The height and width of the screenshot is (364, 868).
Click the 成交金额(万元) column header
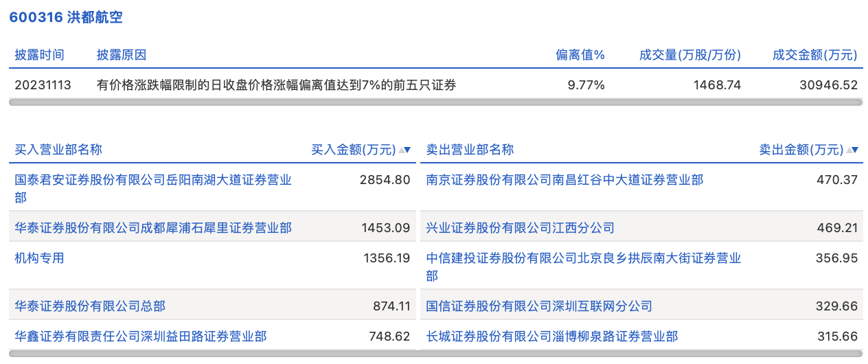tap(814, 55)
